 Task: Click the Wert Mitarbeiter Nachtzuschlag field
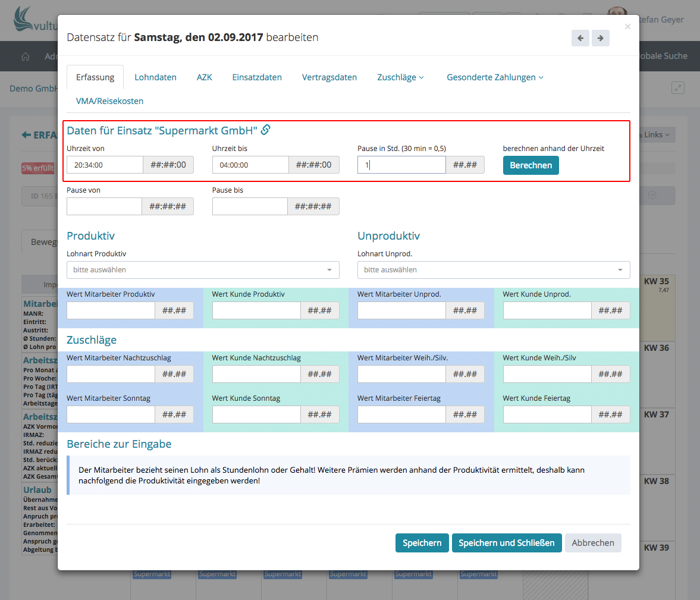tap(111, 374)
